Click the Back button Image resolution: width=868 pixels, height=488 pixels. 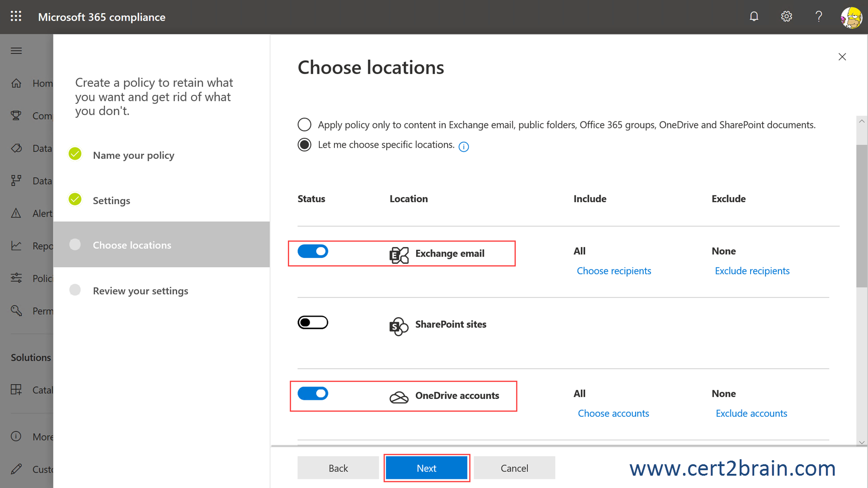pyautogui.click(x=338, y=468)
